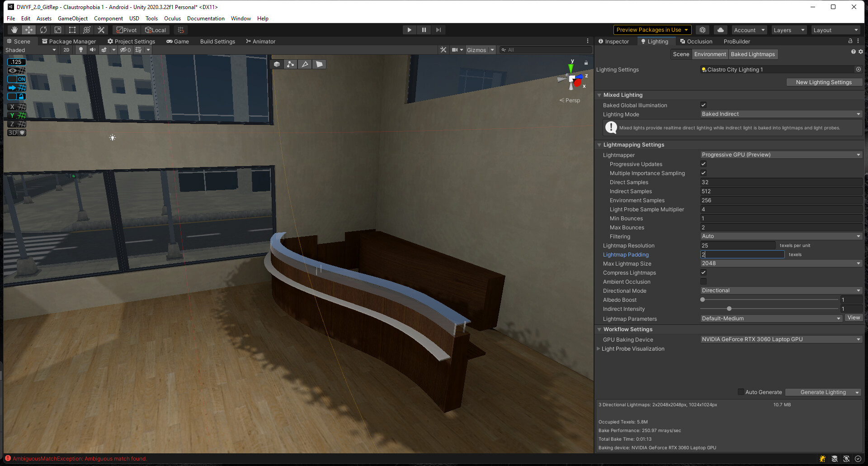Open the Unity cloud services panel

coord(720,29)
